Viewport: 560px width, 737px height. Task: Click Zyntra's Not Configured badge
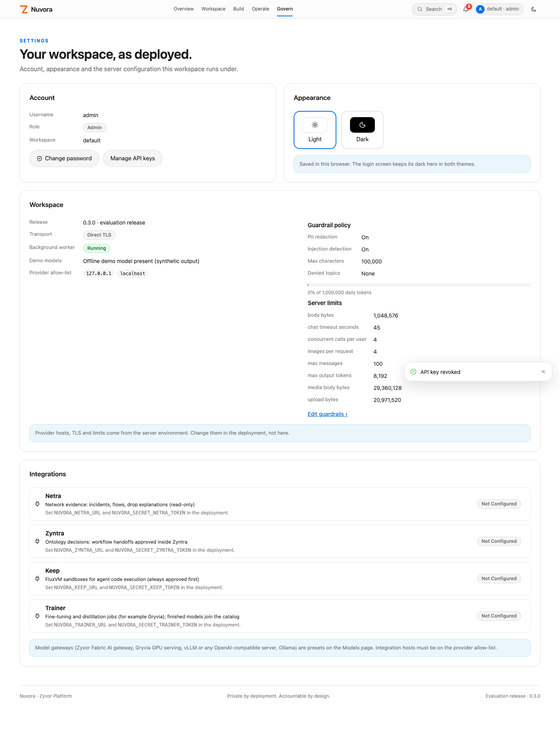point(499,541)
